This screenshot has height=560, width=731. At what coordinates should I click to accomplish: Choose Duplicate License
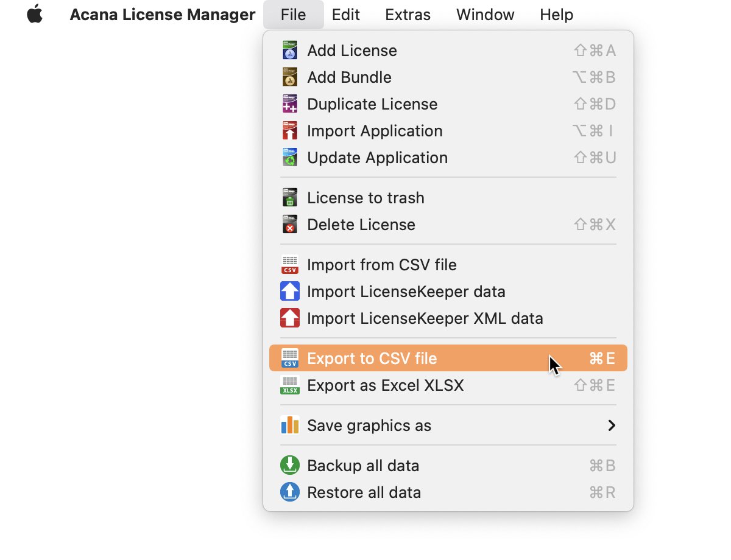point(448,104)
